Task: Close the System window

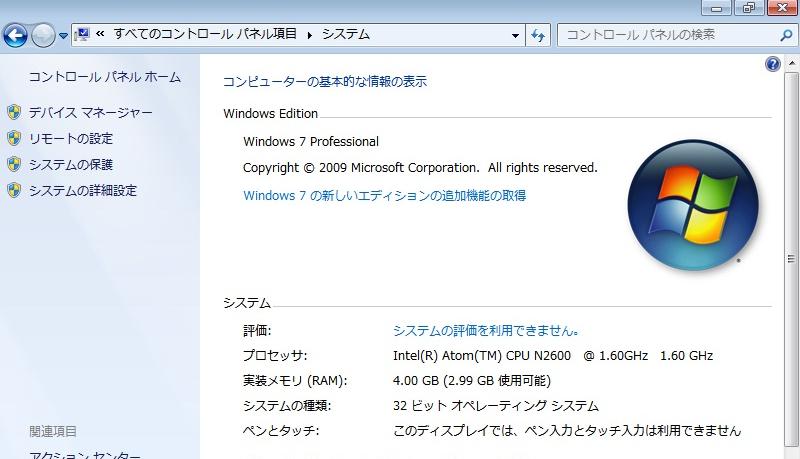Action: pos(782,8)
